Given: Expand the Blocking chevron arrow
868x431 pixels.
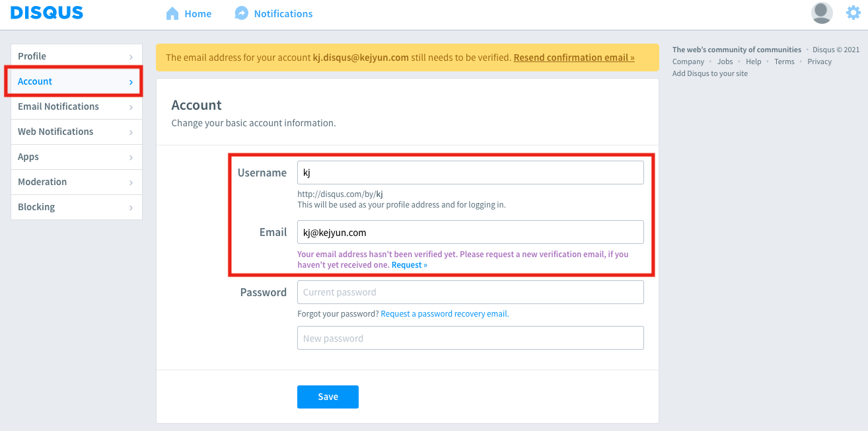Looking at the screenshot, I should [131, 208].
